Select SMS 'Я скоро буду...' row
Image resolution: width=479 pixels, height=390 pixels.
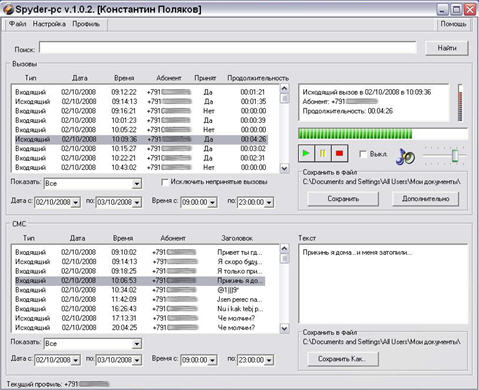139,262
